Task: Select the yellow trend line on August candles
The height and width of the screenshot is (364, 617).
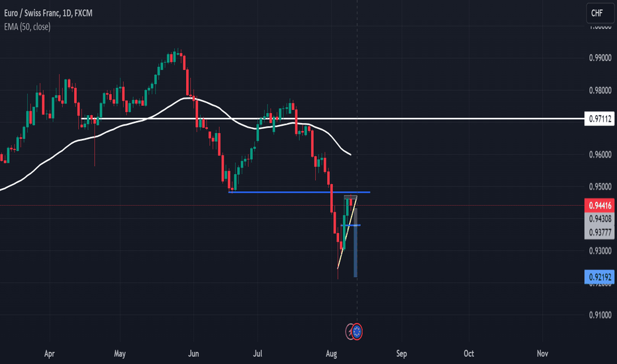Action: click(x=347, y=232)
